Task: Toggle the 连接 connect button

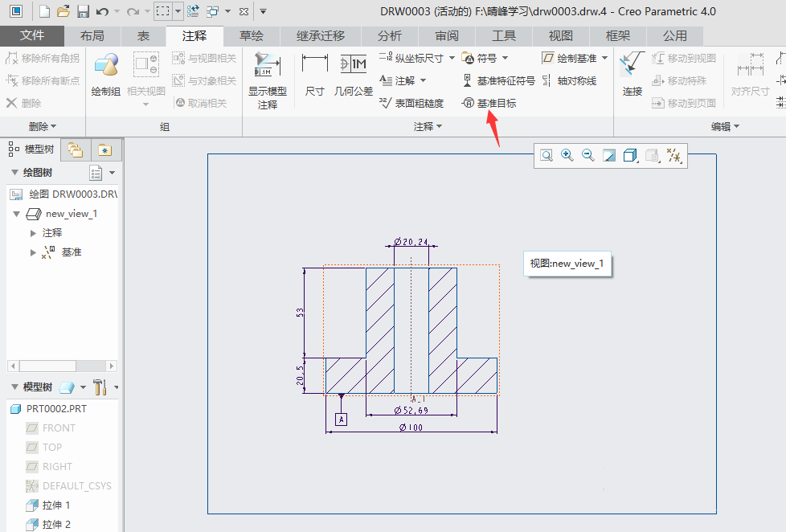Action: [632, 74]
